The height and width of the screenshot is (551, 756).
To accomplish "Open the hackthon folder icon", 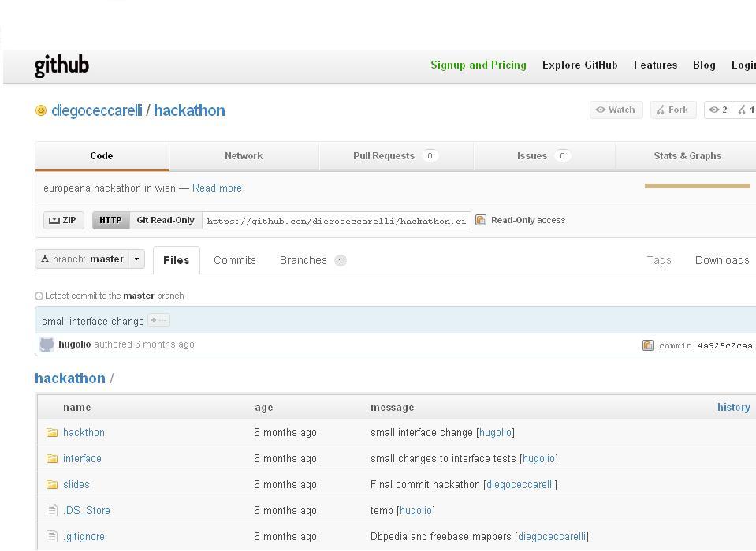I will (x=52, y=432).
